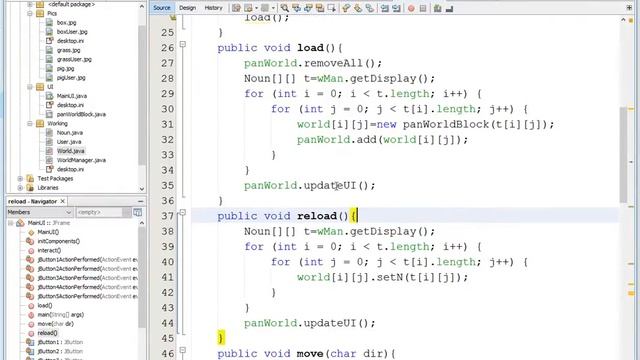Select grass.jpg file
The image size is (640, 360).
(x=68, y=50)
